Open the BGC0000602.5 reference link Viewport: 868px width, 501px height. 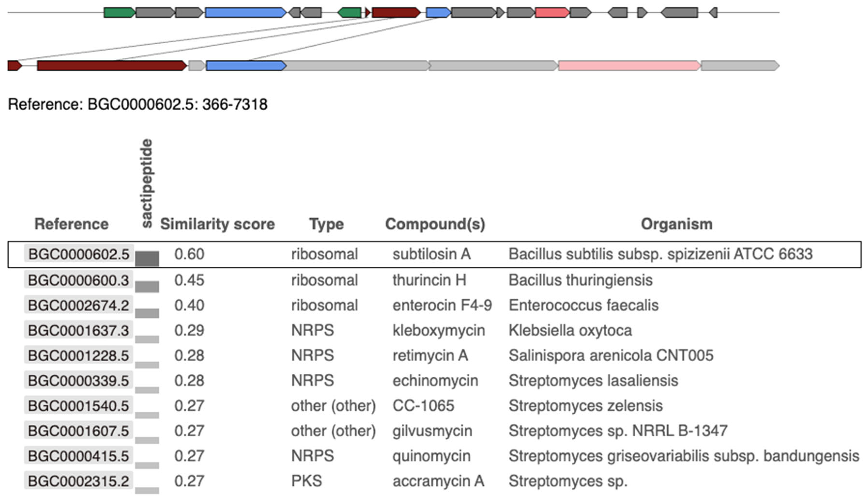click(x=78, y=254)
